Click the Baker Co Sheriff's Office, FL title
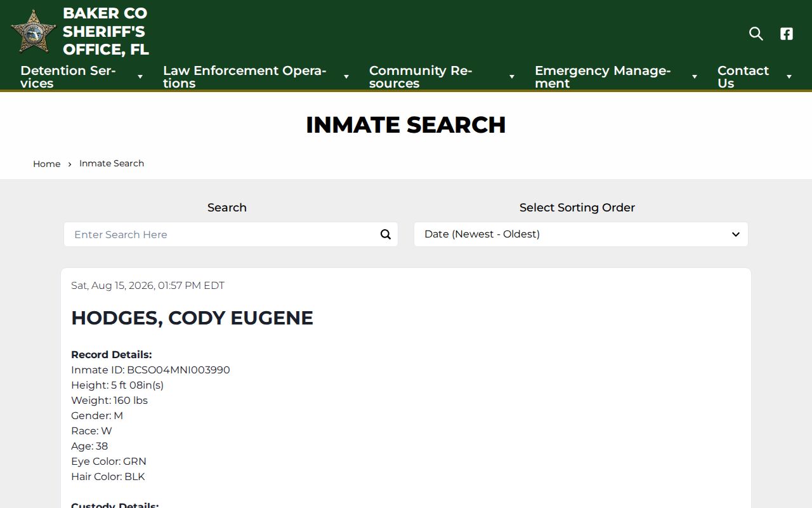 point(105,31)
